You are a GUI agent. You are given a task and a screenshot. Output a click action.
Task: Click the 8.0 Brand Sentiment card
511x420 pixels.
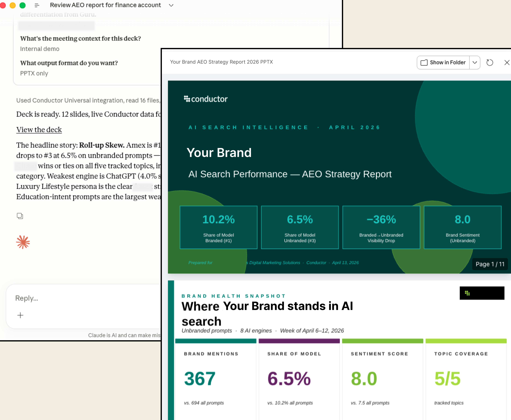pos(462,227)
